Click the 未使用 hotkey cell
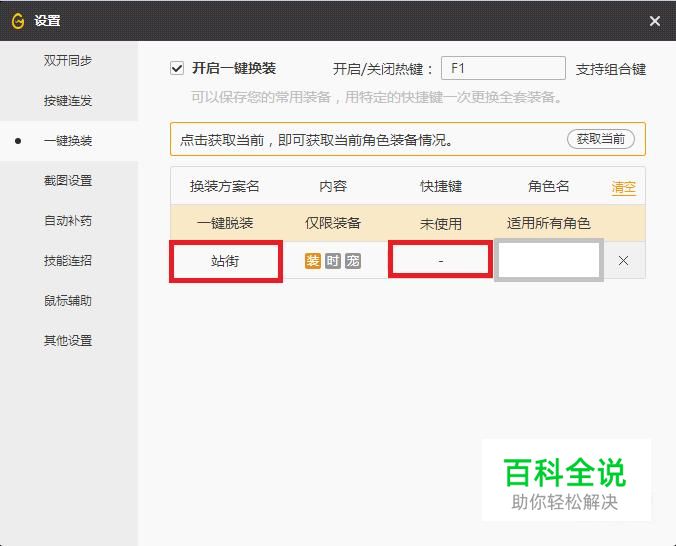The width and height of the screenshot is (676, 546). (x=441, y=223)
